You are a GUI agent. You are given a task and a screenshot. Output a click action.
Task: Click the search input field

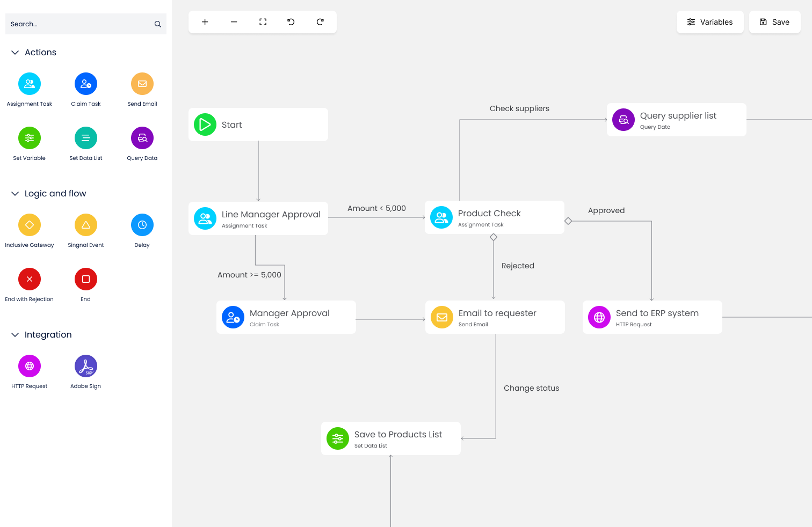(x=81, y=24)
